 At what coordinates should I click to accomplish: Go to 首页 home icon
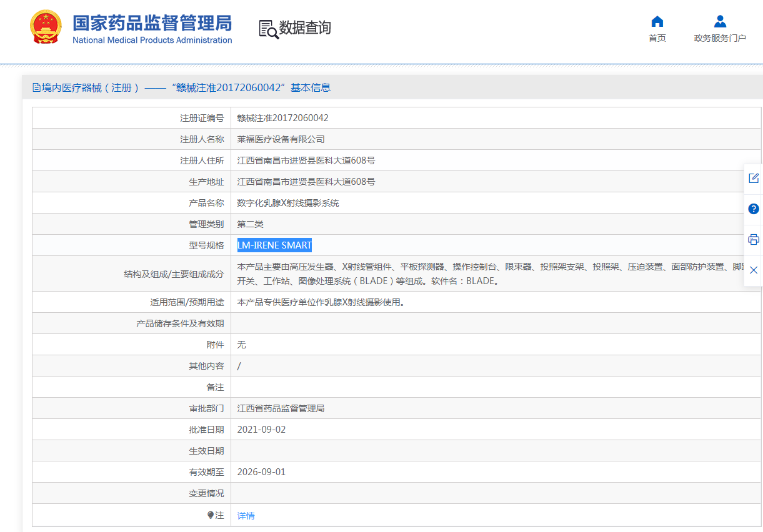(657, 21)
